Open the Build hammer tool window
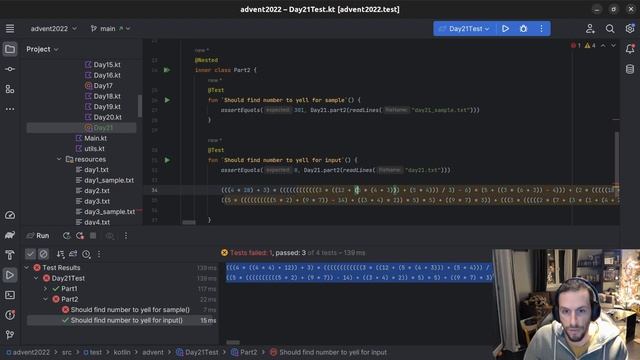640x360 pixels. (10, 255)
